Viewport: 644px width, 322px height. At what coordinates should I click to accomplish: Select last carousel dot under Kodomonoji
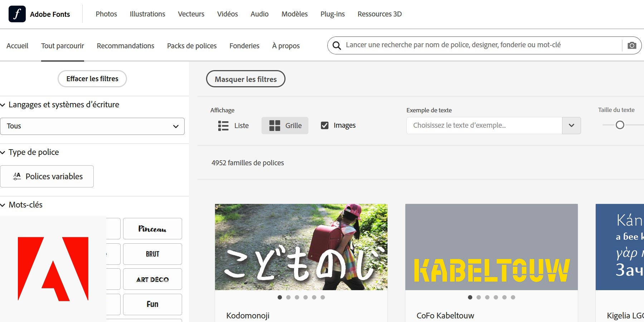click(x=323, y=297)
